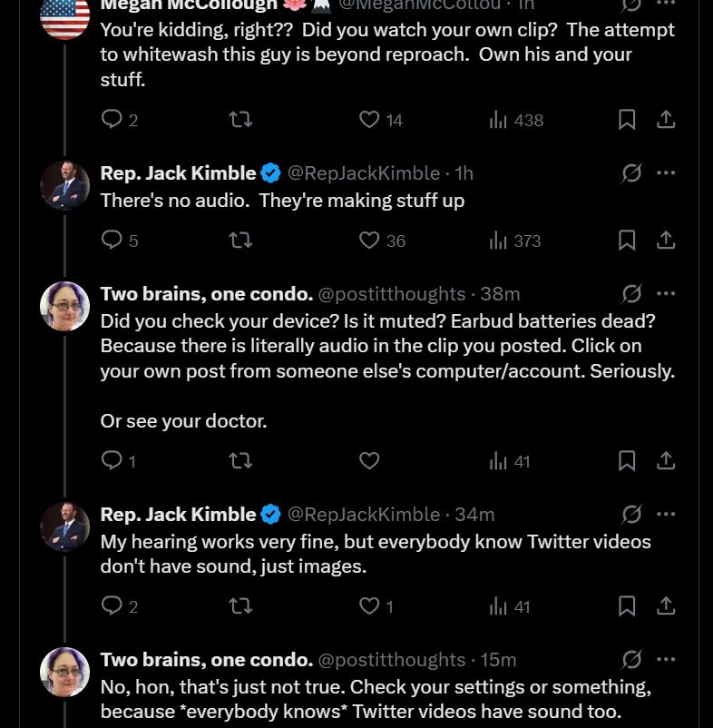This screenshot has width=713, height=728.
Task: Like Megan McCollough's tweet with 14 likes
Action: [369, 120]
